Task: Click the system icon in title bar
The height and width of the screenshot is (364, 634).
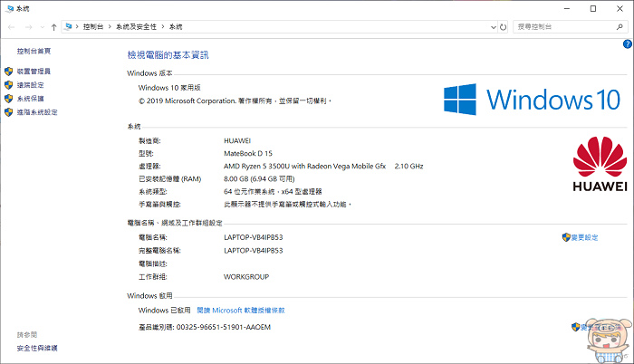Action: pyautogui.click(x=10, y=8)
